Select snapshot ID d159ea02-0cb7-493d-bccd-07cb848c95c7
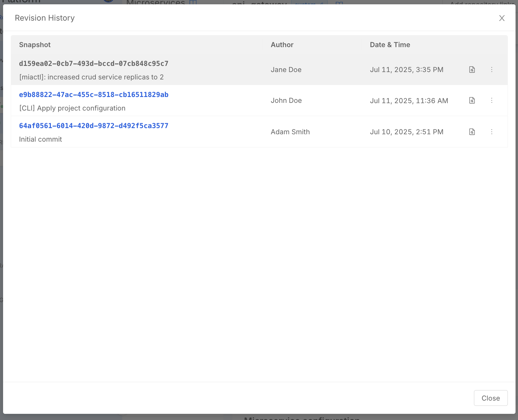 coord(94,63)
